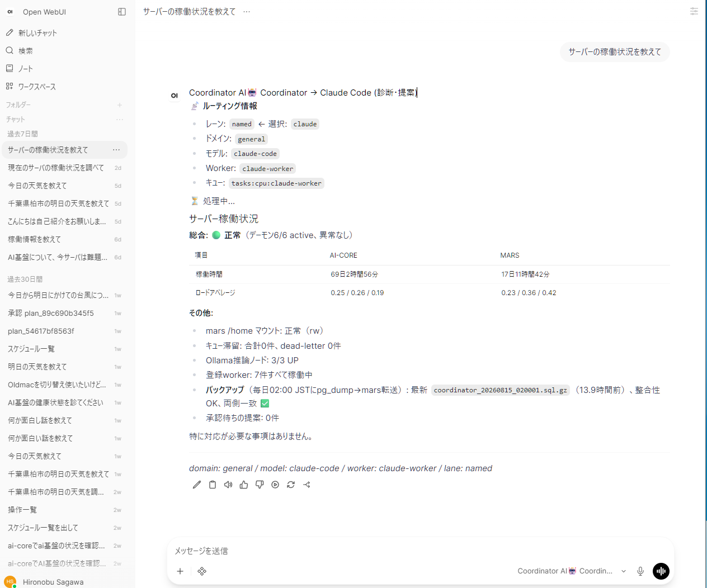Image resolution: width=707 pixels, height=588 pixels.
Task: Expand the フォルダー section header
Action: tap(18, 105)
